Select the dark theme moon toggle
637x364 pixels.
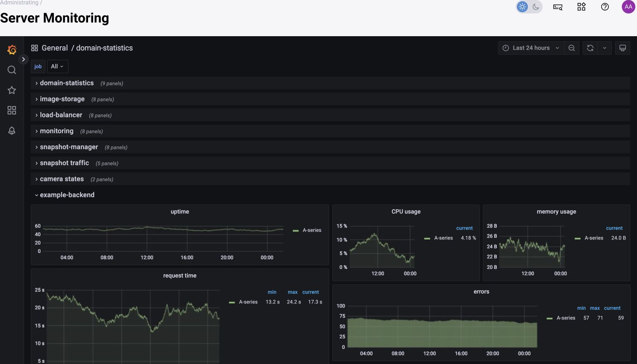click(x=536, y=7)
